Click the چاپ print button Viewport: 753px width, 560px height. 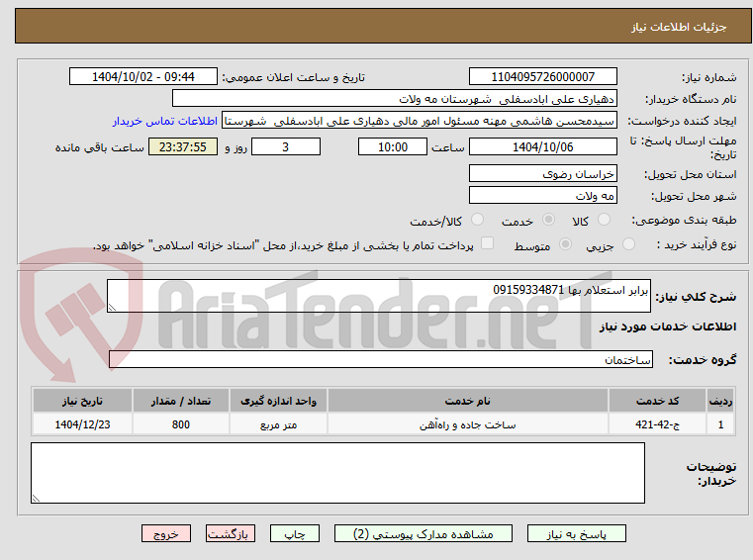point(295,533)
